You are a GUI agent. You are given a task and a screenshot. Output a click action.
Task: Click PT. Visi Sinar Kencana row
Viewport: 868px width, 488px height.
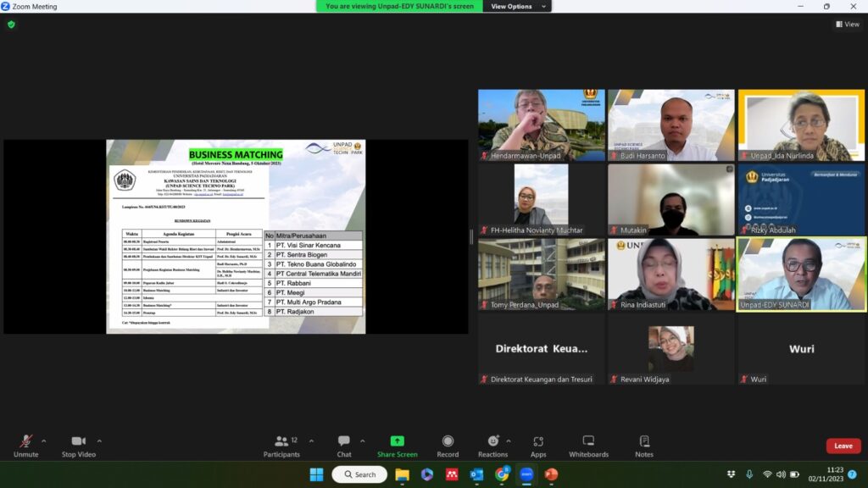pos(314,245)
